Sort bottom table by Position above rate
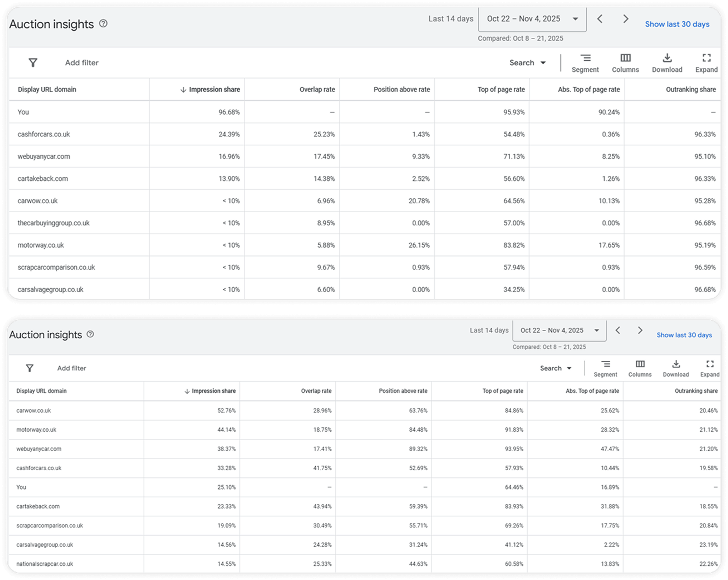 pyautogui.click(x=403, y=391)
